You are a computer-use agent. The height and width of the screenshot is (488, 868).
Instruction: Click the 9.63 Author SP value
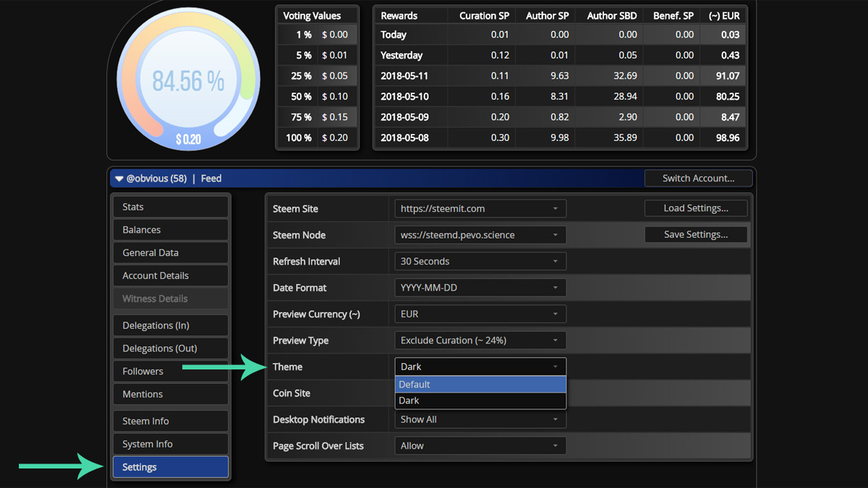click(559, 76)
